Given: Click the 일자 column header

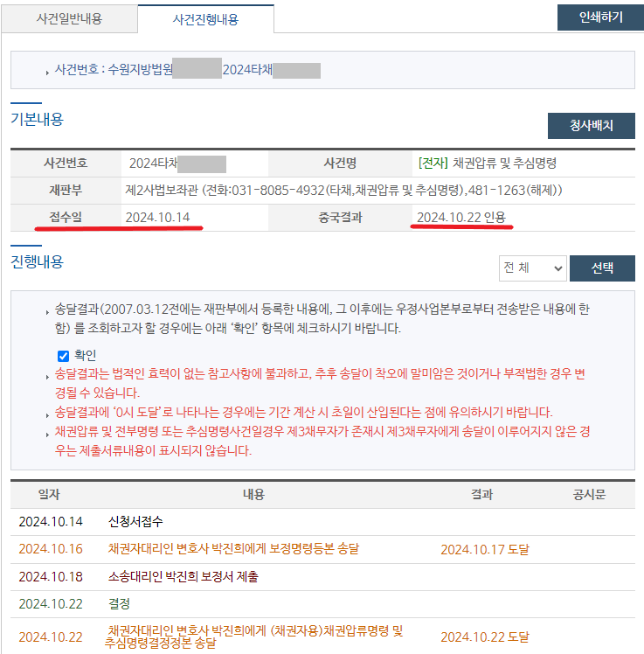Looking at the screenshot, I should (49, 495).
